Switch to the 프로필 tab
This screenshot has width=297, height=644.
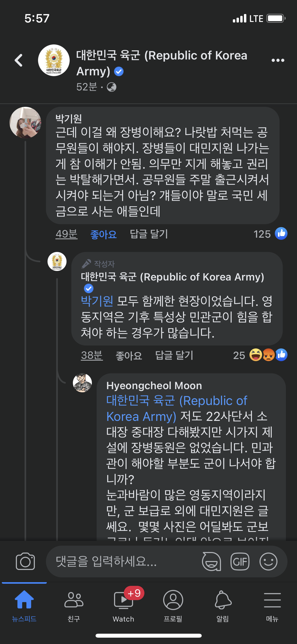coord(173,605)
